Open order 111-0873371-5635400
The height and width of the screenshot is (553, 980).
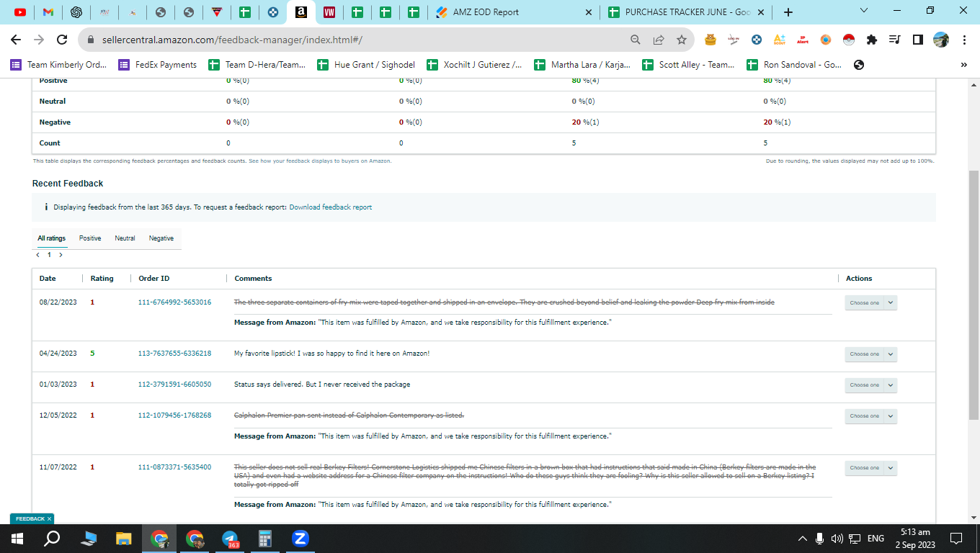coord(174,467)
